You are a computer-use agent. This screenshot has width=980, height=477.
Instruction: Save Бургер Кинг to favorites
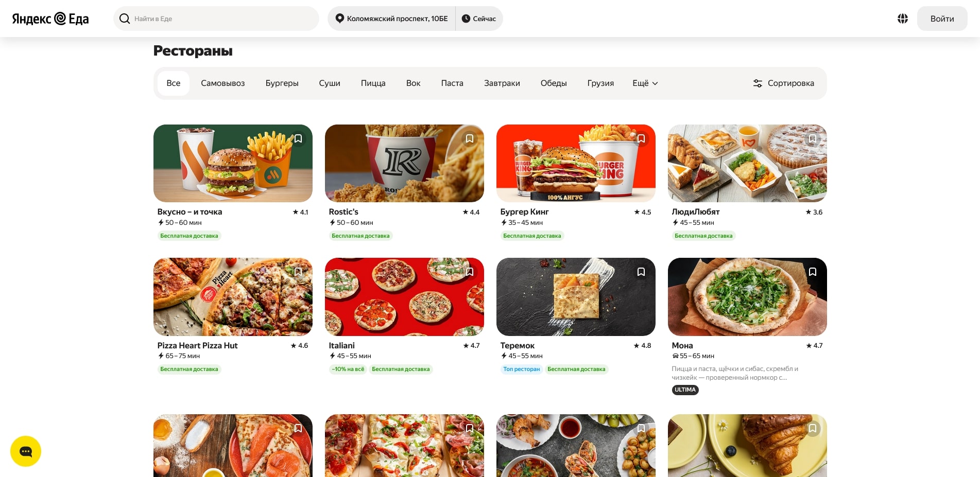(x=641, y=139)
